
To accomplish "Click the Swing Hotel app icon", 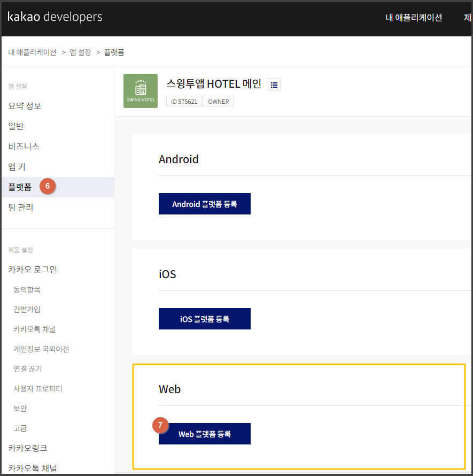I will coord(140,91).
